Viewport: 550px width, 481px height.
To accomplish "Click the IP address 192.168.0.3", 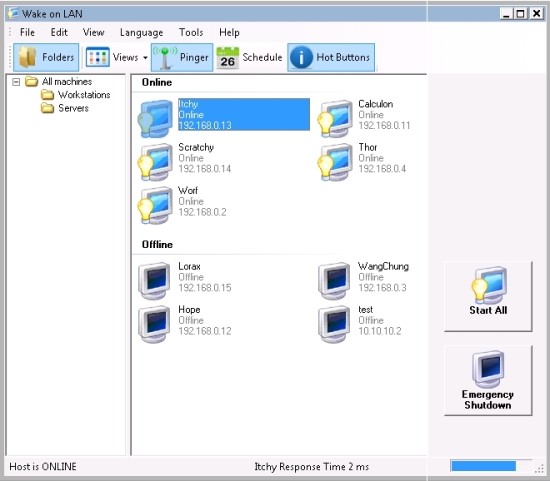I will (382, 288).
